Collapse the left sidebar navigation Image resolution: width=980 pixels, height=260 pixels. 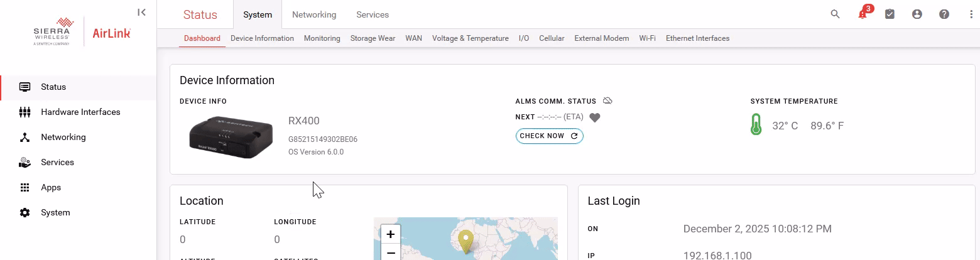142,12
